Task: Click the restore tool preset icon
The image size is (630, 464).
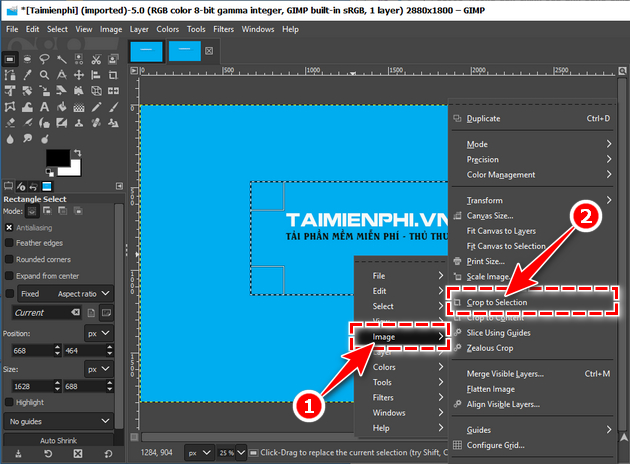Action: 48,454
